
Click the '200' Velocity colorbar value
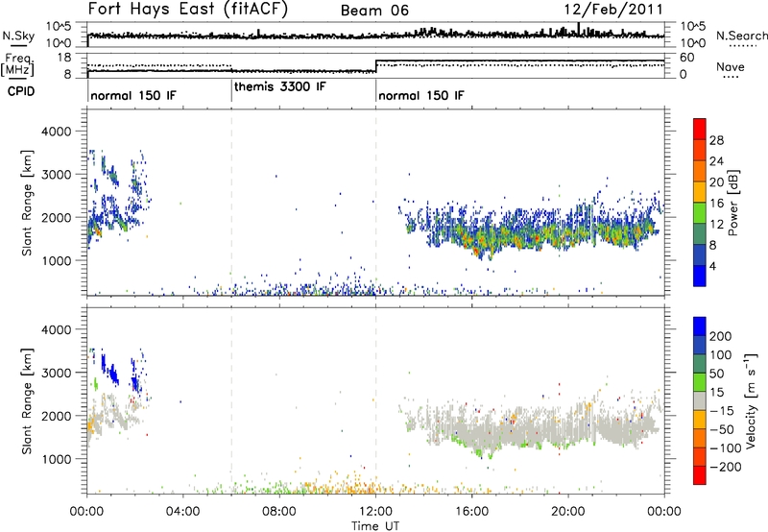pyautogui.click(x=721, y=336)
